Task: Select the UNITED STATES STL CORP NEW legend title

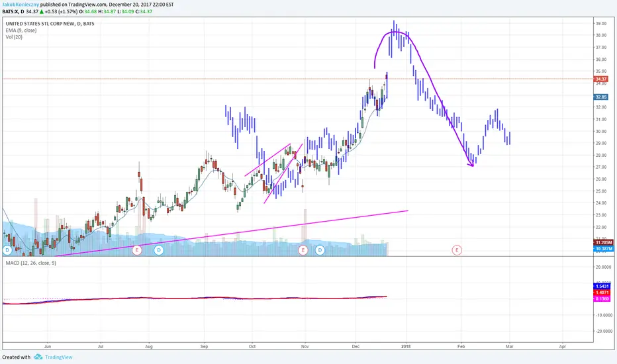Action: click(x=50, y=24)
